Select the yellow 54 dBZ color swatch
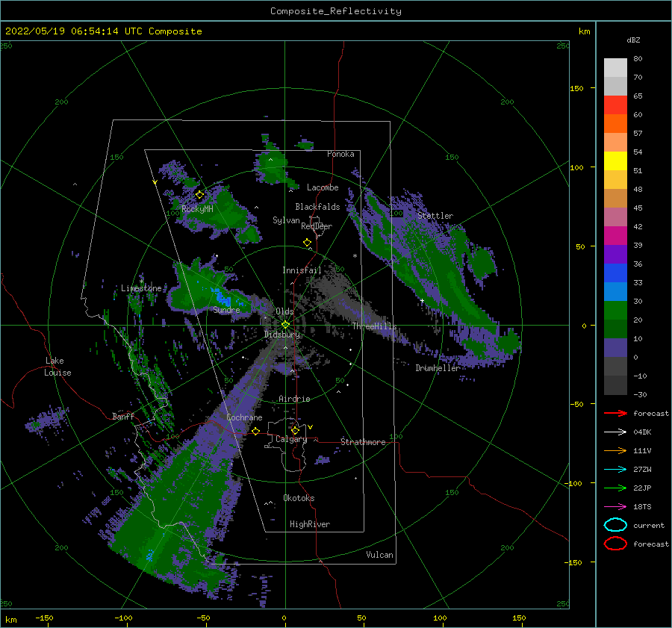672x628 pixels. click(615, 161)
